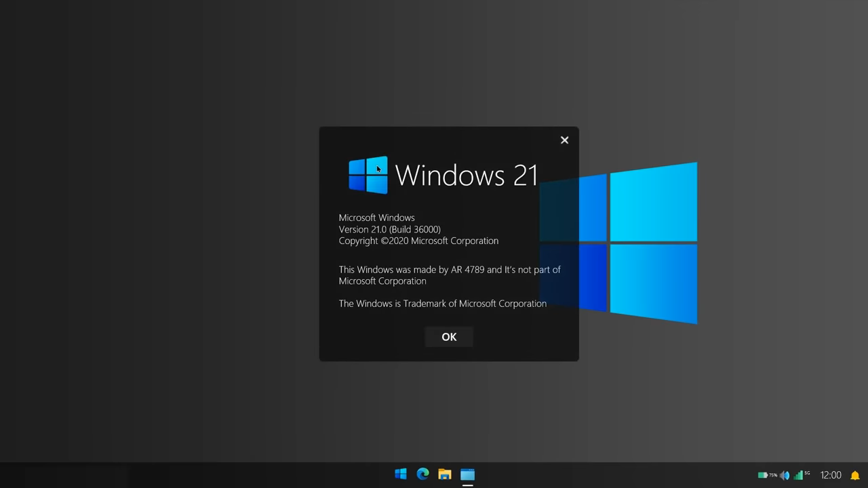
Task: Open the Start menu from taskbar
Action: pos(401,474)
